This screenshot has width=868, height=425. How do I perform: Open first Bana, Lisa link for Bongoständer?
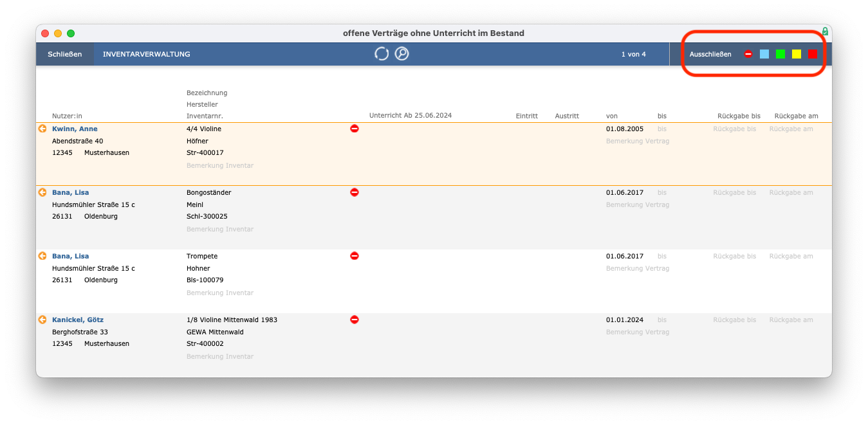[x=71, y=192]
